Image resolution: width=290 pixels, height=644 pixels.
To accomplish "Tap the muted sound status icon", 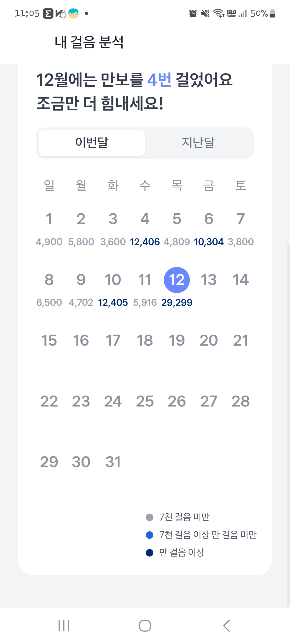I will [205, 13].
